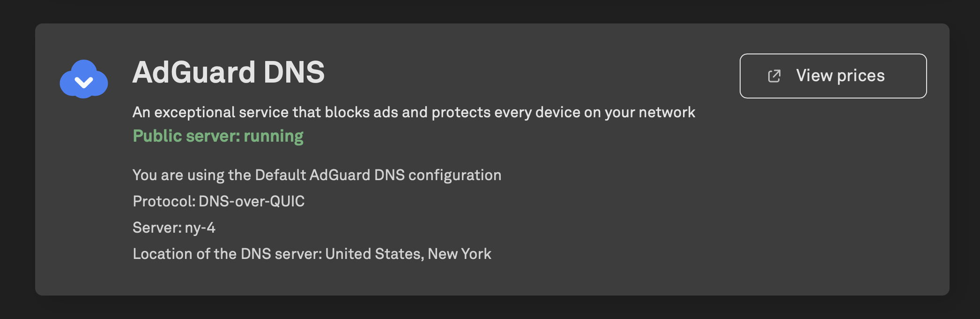Click the word "Guard" in the title
Screen dimensions: 980x319
click(x=209, y=72)
